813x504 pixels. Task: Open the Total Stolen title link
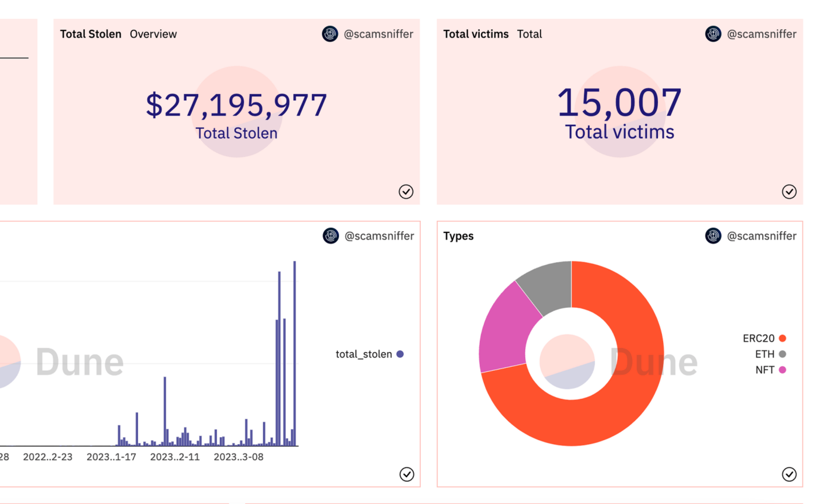point(91,34)
